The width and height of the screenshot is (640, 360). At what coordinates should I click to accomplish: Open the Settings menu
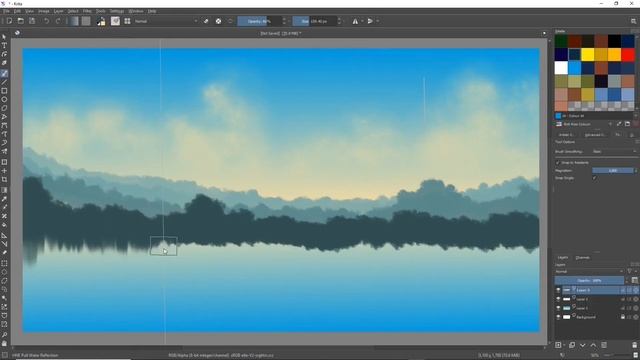pyautogui.click(x=116, y=11)
